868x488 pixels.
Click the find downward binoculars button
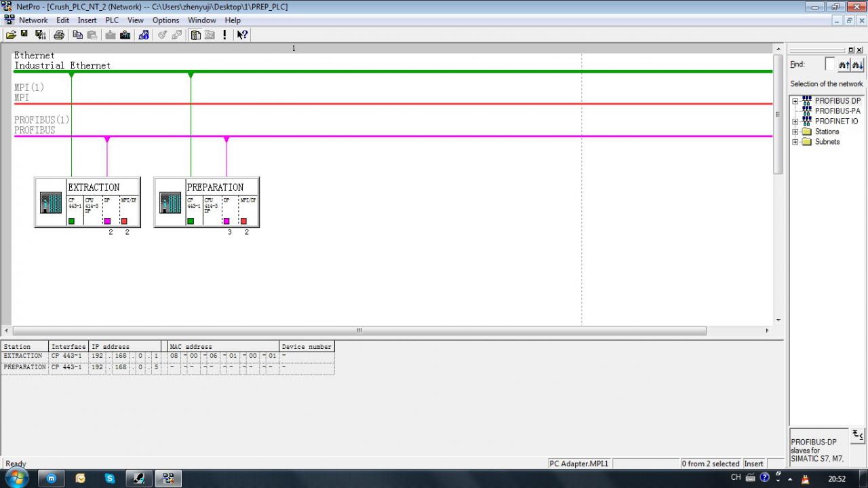tap(857, 64)
